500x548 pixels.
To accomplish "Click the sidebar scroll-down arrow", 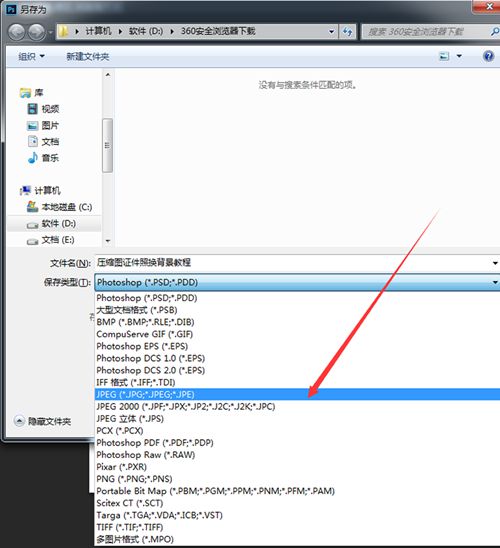I will [108, 241].
